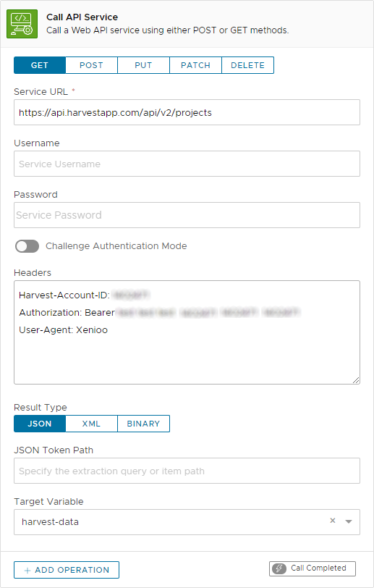Select the GET method tab
Viewport: 374px width, 588px height.
point(40,65)
